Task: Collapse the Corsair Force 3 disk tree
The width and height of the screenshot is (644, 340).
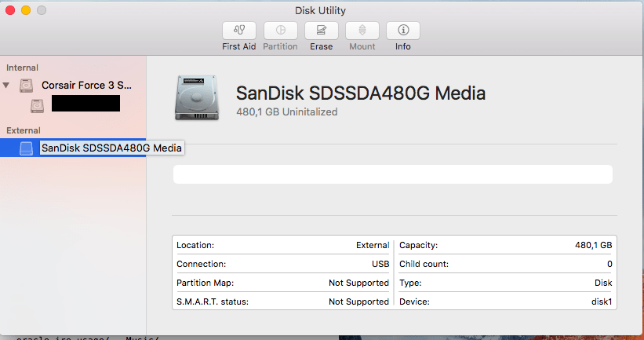Action: (x=6, y=86)
